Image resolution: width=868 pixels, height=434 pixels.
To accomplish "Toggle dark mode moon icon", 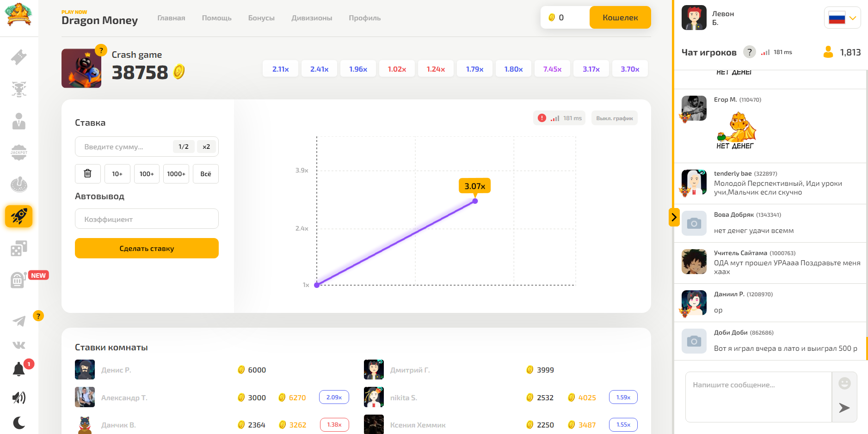I will click(x=19, y=422).
